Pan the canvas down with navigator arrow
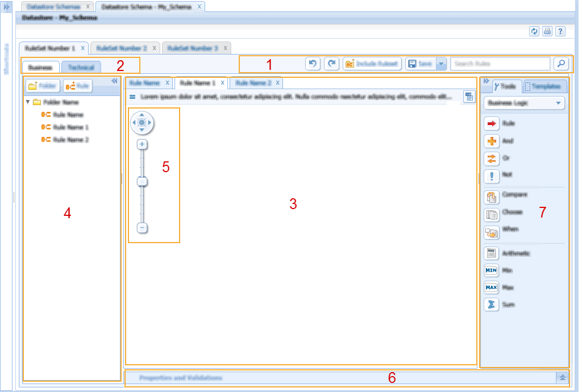The image size is (582, 392). pos(142,130)
